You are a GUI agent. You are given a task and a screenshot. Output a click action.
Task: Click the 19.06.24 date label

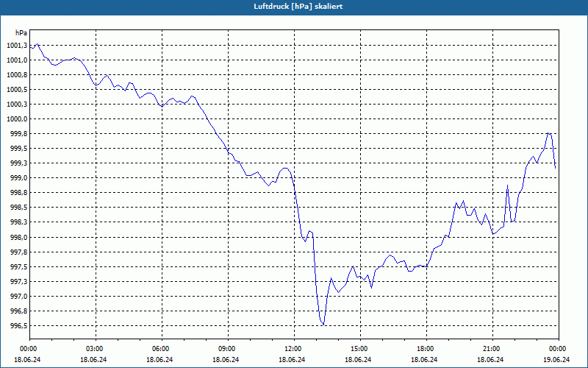(556, 359)
